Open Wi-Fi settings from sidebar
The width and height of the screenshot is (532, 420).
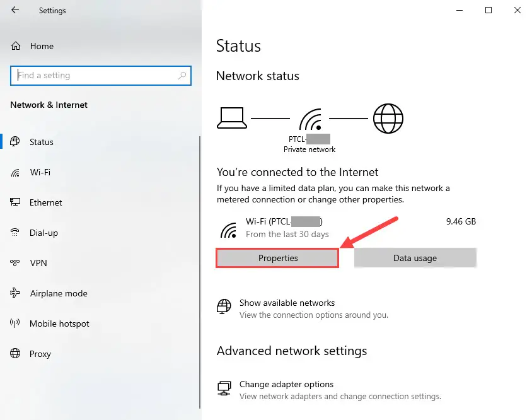[40, 172]
